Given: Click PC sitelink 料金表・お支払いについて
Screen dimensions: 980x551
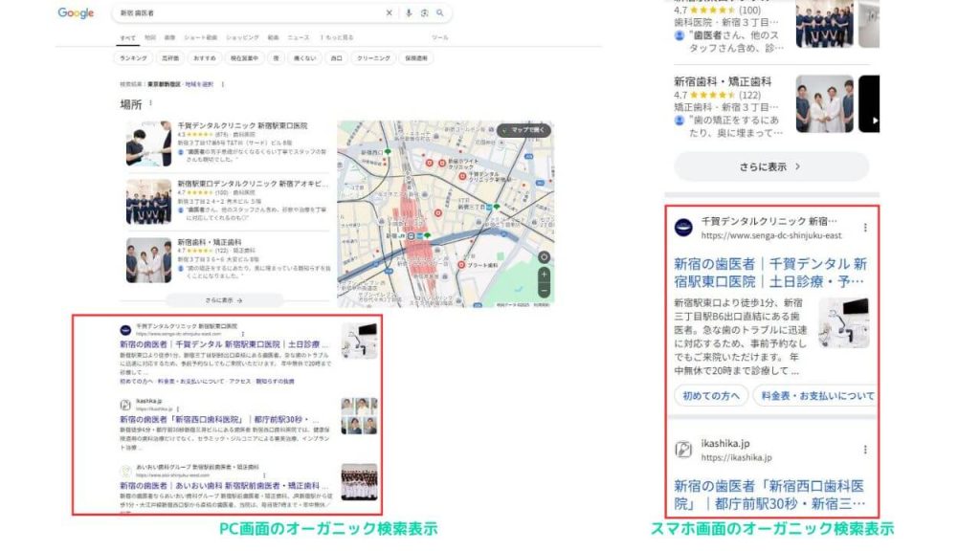Looking at the screenshot, I should (190, 381).
